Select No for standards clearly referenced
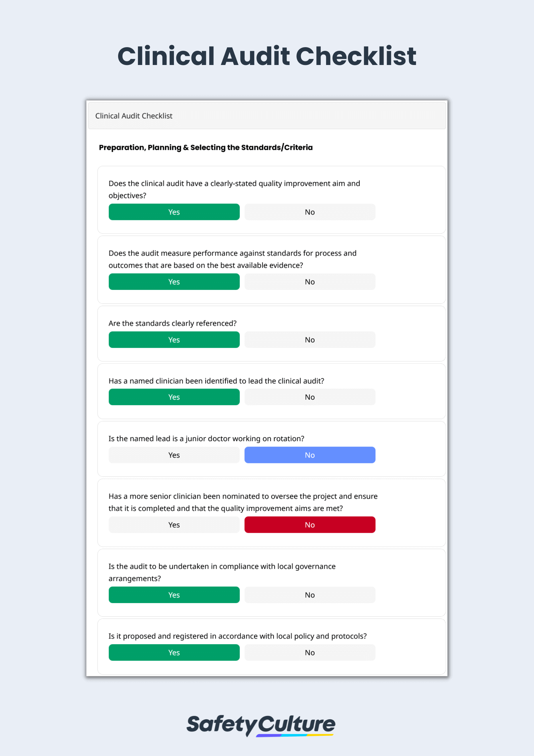This screenshot has height=756, width=534. click(x=310, y=339)
